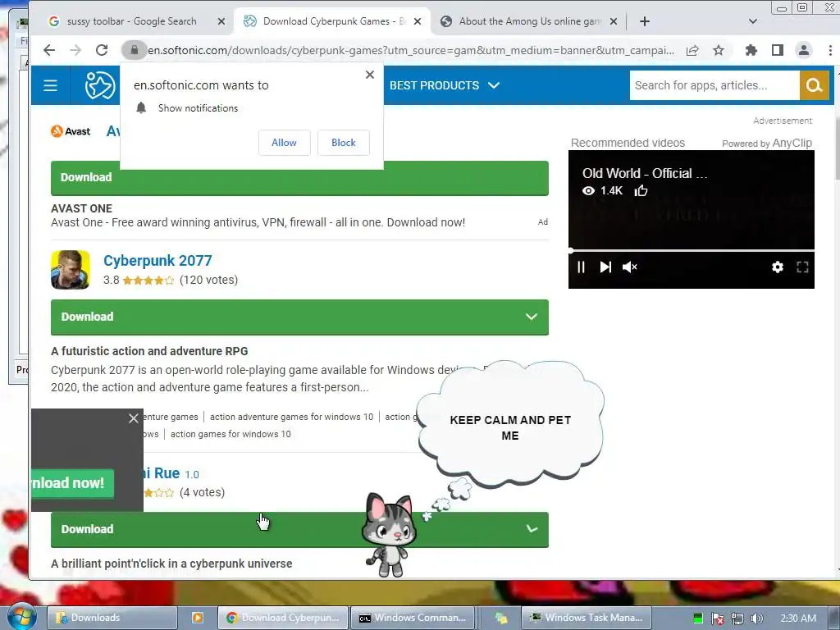Click the Avast One Download button
840x630 pixels.
pos(299,178)
